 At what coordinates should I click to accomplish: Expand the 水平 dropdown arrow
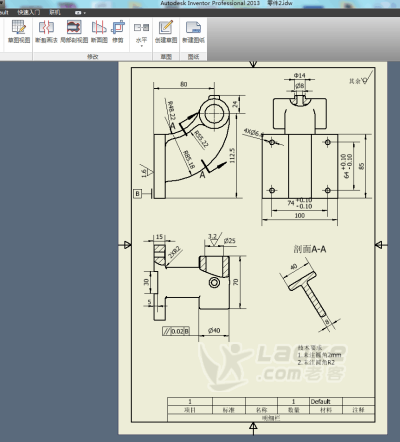tap(141, 46)
